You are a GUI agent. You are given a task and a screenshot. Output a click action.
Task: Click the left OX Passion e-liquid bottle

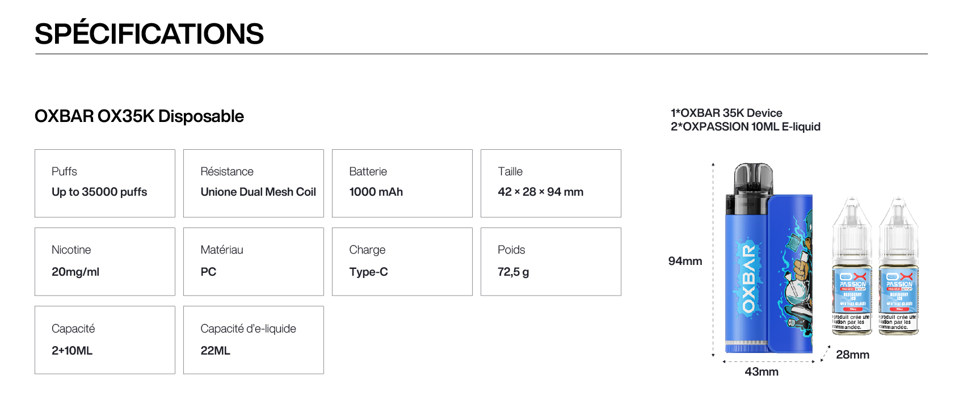tap(852, 272)
